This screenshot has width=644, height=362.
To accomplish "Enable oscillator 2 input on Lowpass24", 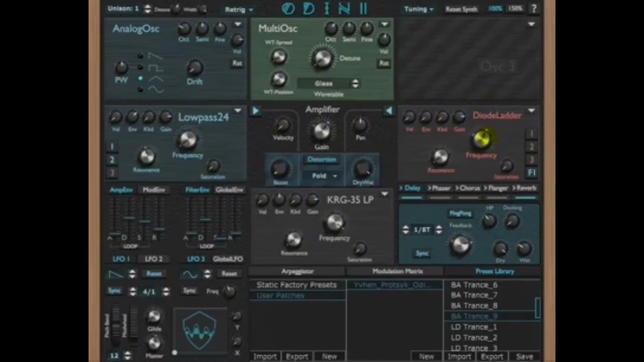I will [112, 160].
